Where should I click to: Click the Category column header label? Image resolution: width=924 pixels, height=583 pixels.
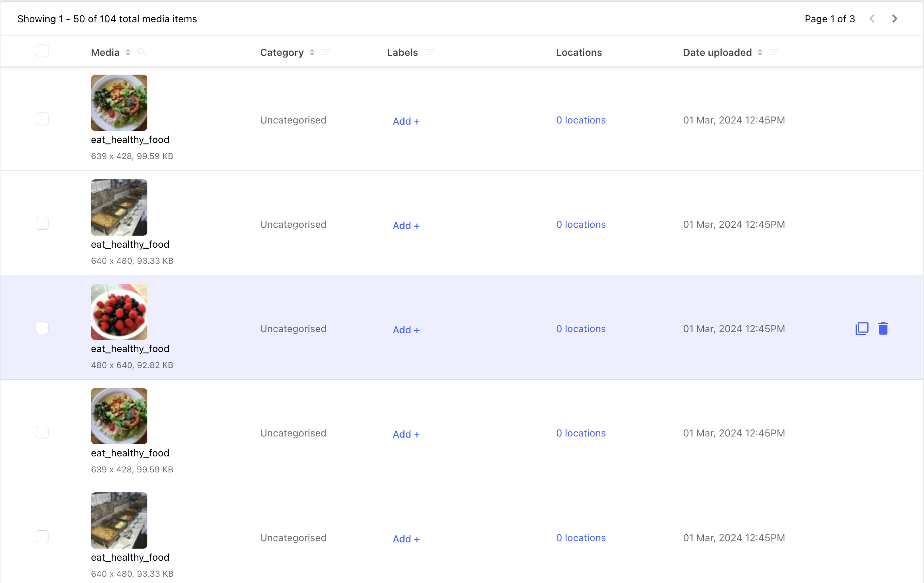point(282,52)
